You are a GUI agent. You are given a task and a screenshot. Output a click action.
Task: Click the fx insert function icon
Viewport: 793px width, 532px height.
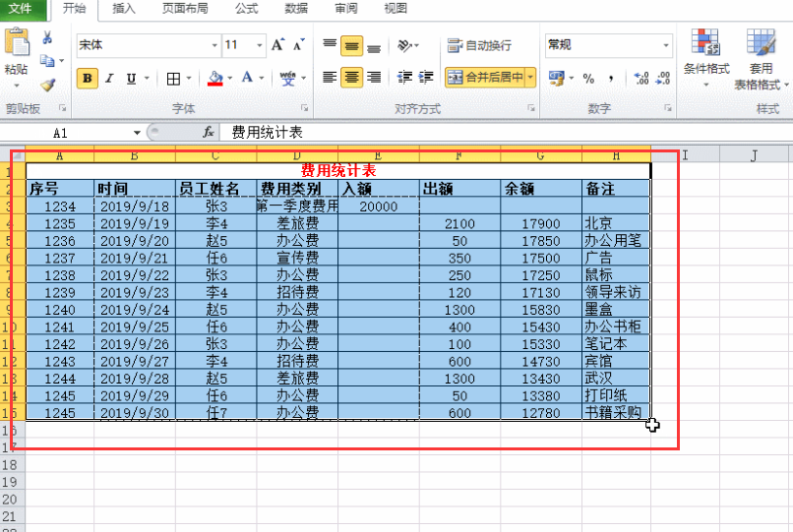coord(208,133)
